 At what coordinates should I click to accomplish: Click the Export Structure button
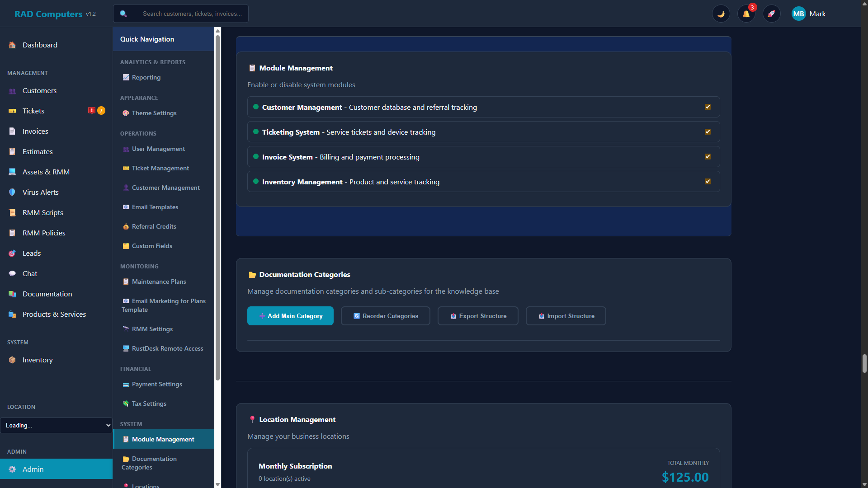point(478,316)
